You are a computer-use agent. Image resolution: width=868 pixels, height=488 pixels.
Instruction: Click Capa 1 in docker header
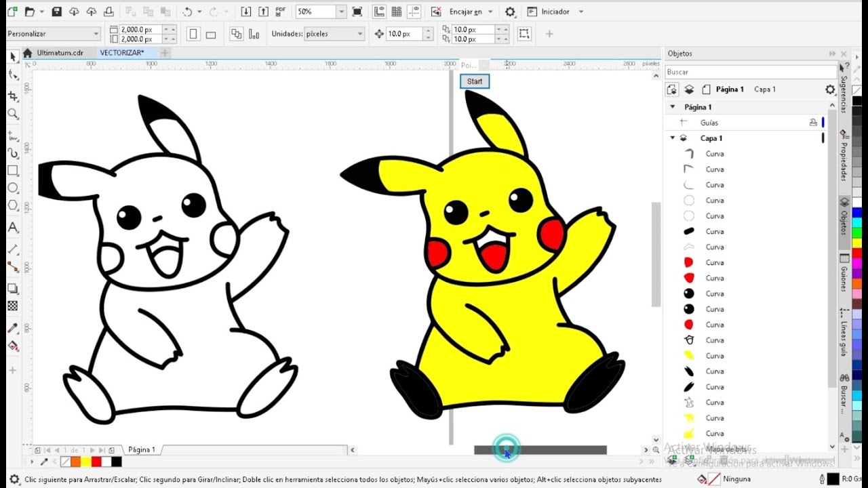click(765, 89)
